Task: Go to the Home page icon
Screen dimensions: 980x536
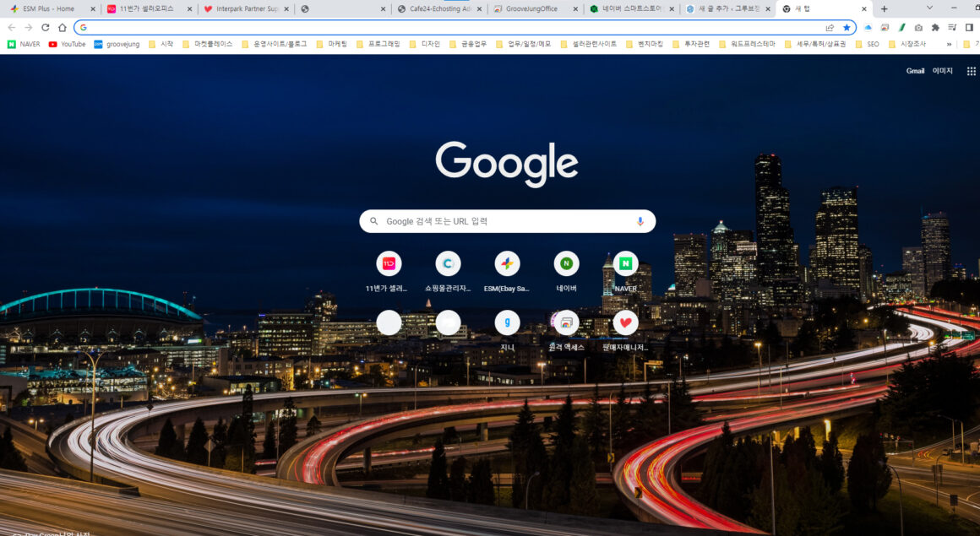Action: (63, 27)
